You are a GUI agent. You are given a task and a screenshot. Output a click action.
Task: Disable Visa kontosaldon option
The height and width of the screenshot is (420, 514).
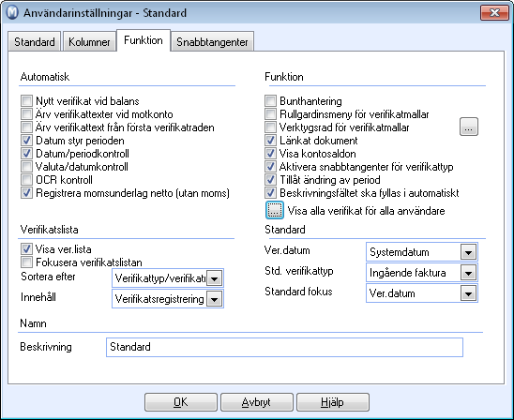270,154
